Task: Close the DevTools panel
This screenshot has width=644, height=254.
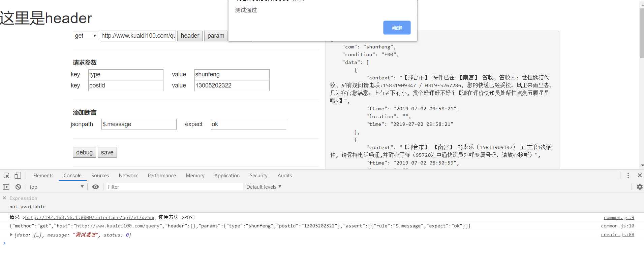Action: (640, 175)
